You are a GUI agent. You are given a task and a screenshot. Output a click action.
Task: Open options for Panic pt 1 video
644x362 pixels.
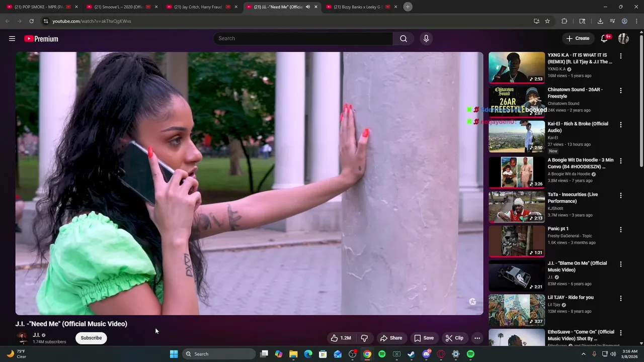pyautogui.click(x=620, y=230)
